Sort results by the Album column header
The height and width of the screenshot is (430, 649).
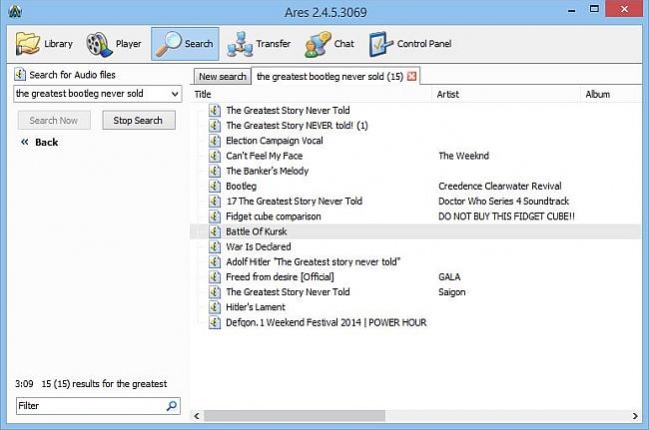click(x=611, y=94)
